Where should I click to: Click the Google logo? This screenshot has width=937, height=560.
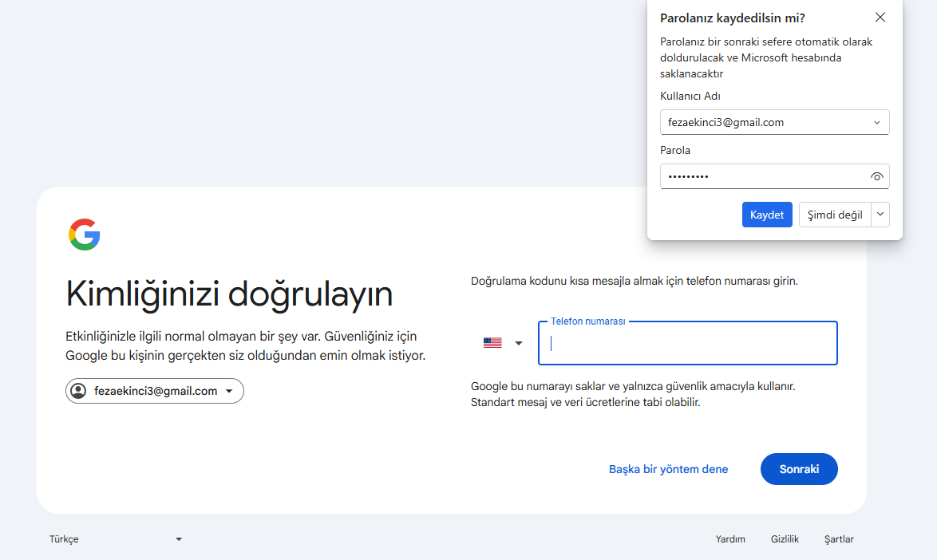click(85, 234)
